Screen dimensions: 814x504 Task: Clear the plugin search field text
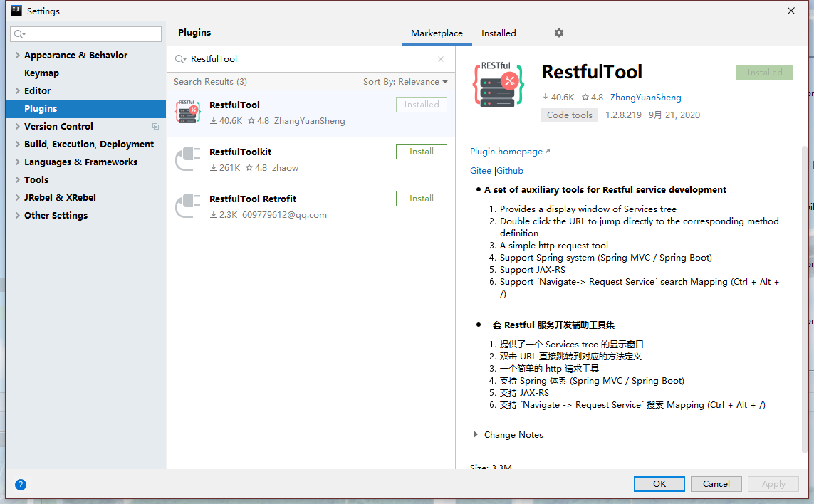(x=441, y=59)
